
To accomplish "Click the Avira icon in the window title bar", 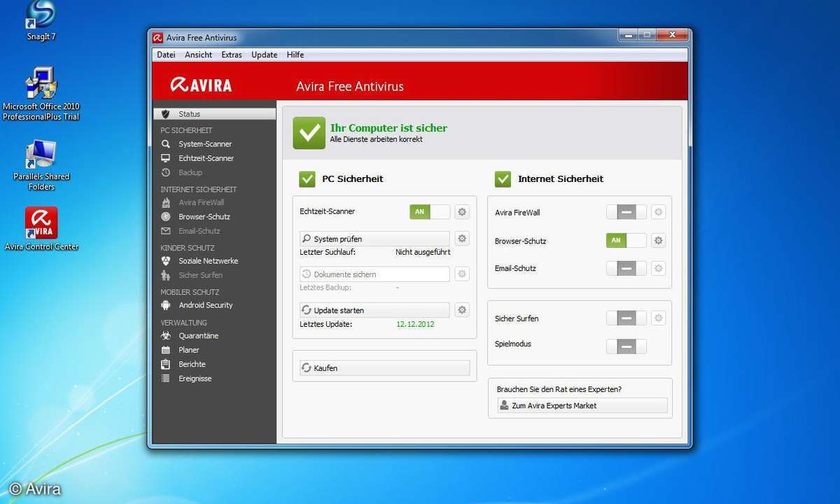I will 158,38.
